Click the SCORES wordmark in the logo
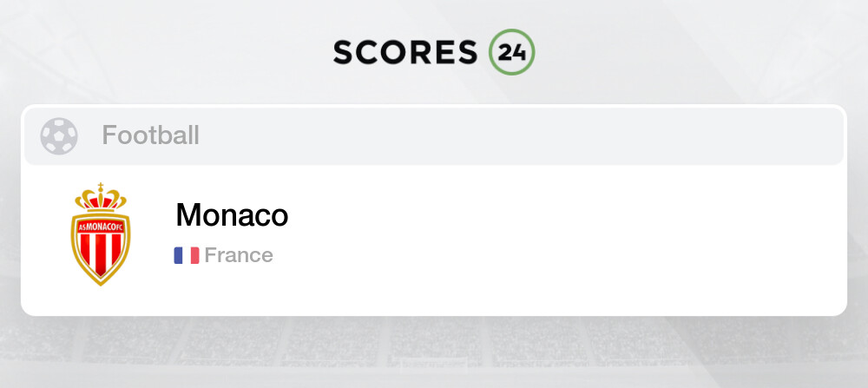The width and height of the screenshot is (868, 388). [x=405, y=52]
